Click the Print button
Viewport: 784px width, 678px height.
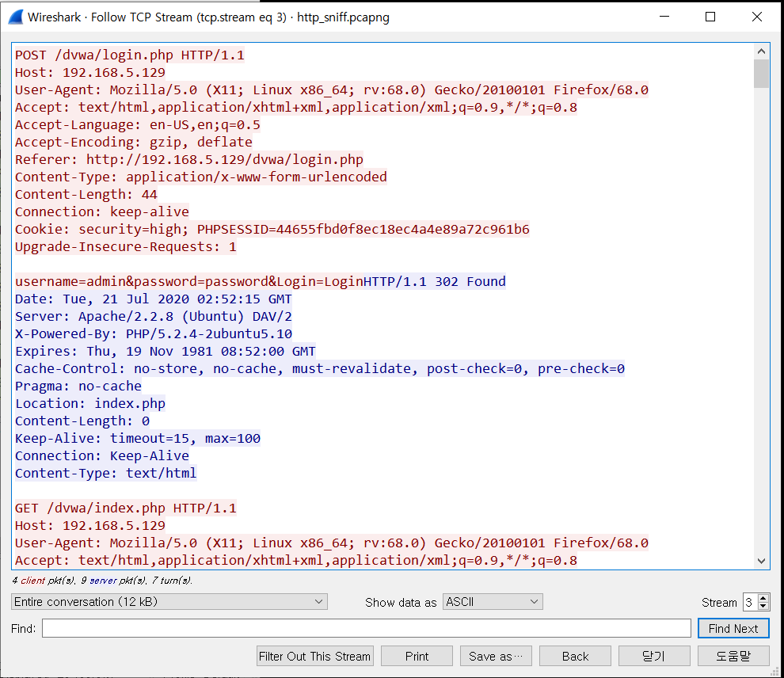click(x=417, y=656)
